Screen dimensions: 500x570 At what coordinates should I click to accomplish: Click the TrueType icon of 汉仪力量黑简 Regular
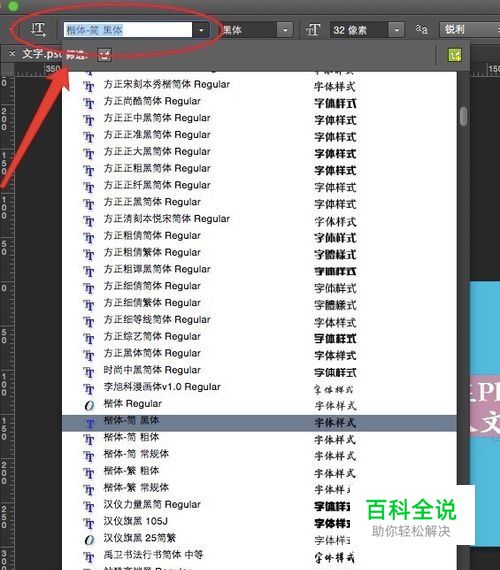pyautogui.click(x=89, y=506)
